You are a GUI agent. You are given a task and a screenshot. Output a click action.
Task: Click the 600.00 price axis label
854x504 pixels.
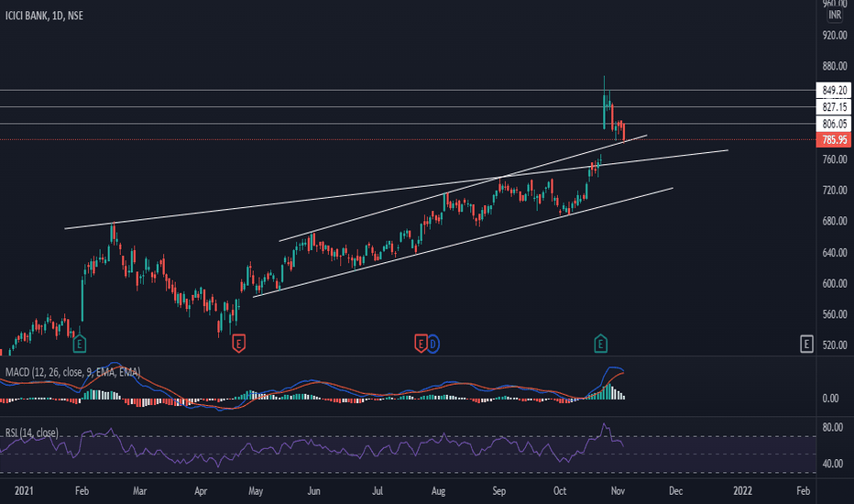coord(835,283)
